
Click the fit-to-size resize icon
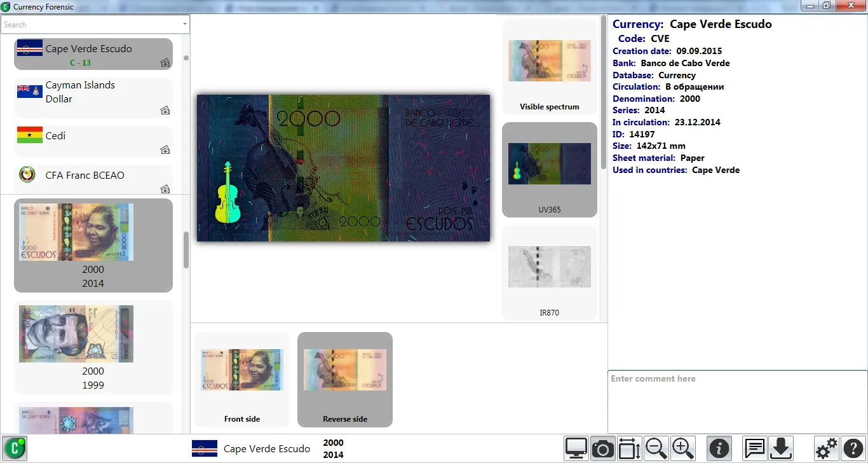(629, 449)
